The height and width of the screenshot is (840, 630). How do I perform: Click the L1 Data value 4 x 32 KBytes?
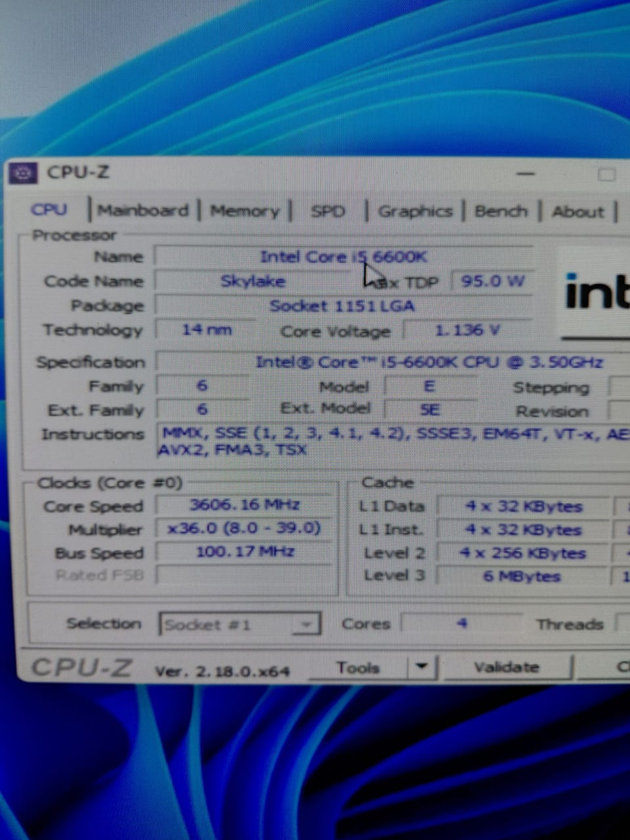click(x=523, y=507)
